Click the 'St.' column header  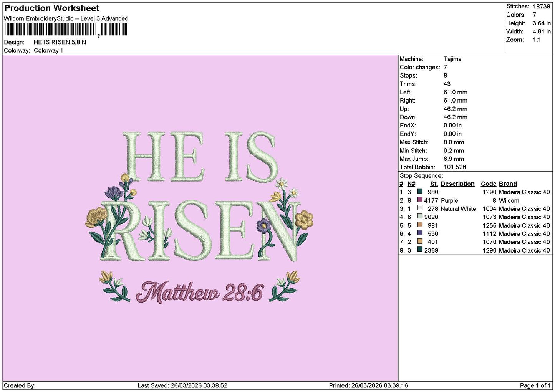[x=434, y=184]
